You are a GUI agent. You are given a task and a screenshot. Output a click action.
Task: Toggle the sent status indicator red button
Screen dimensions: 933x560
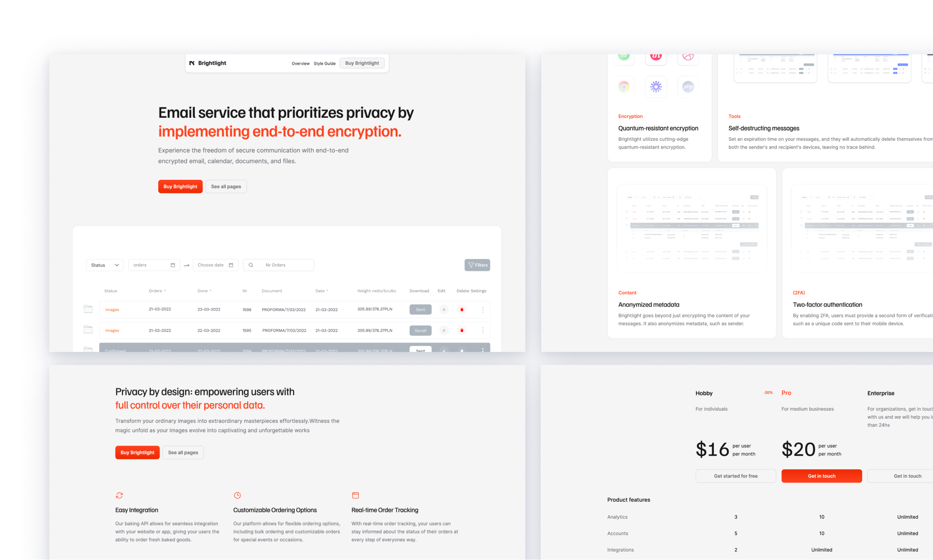click(461, 309)
